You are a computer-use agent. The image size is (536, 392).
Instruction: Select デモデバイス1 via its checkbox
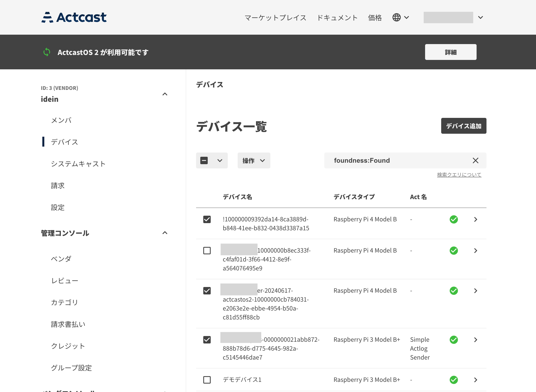[x=207, y=380]
